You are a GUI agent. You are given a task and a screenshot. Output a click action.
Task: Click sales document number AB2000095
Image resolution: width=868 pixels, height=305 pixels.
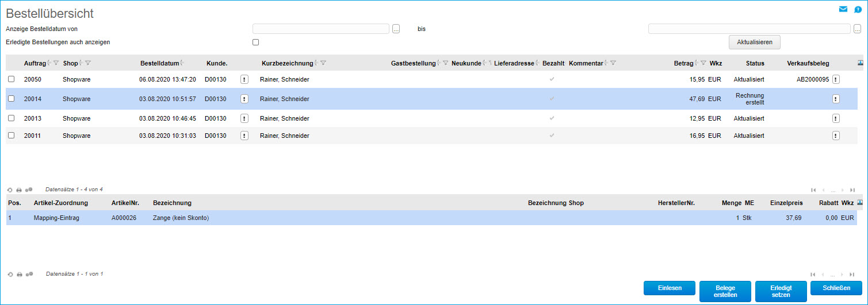[813, 79]
